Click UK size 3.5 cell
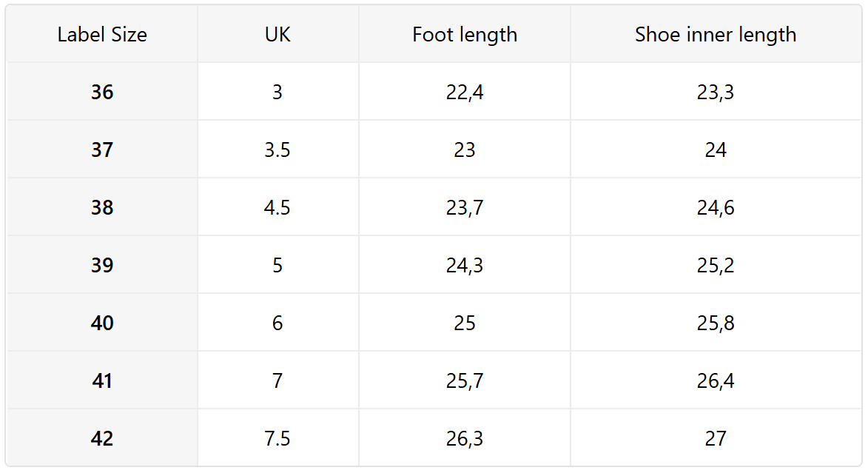The height and width of the screenshot is (473, 868). pos(277,150)
